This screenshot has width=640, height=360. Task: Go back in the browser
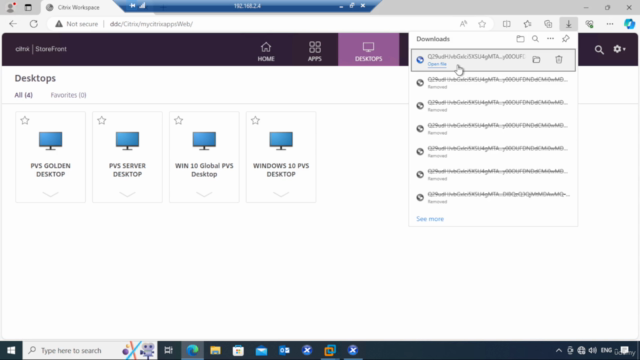(x=13, y=24)
